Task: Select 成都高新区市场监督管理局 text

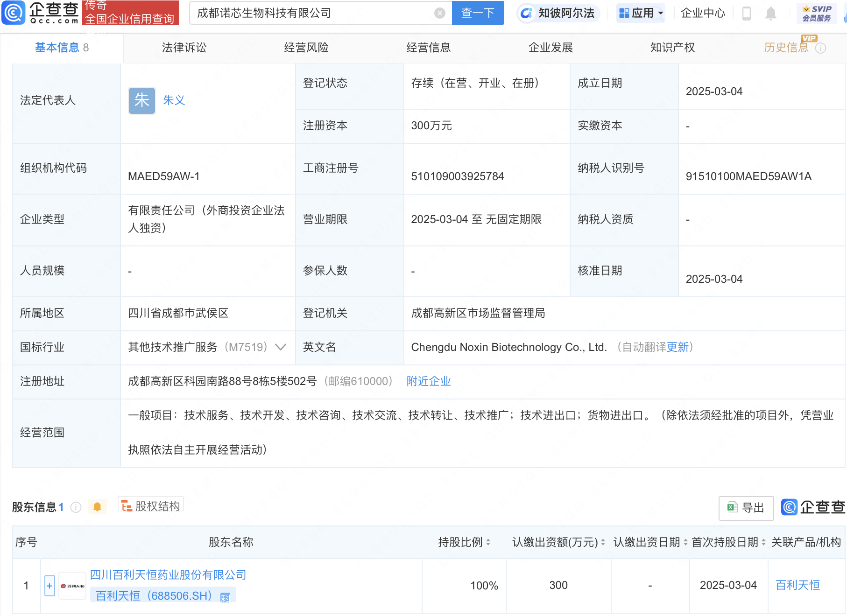Action: (x=478, y=313)
